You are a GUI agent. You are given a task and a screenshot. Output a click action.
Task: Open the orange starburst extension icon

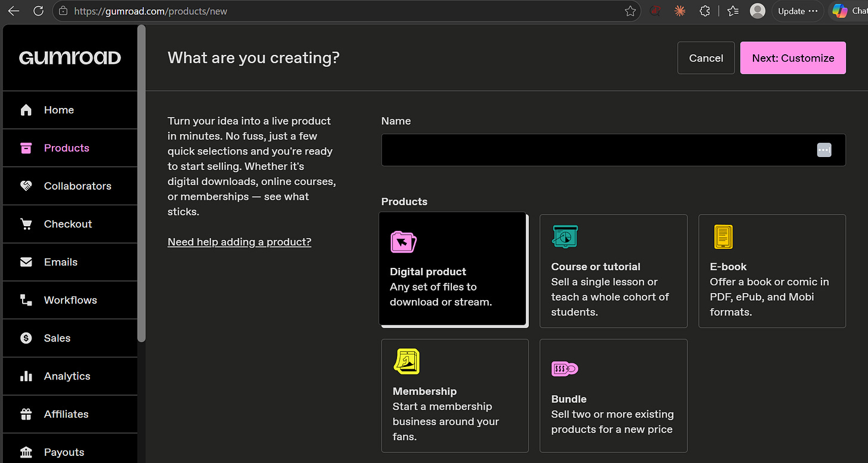coord(680,11)
